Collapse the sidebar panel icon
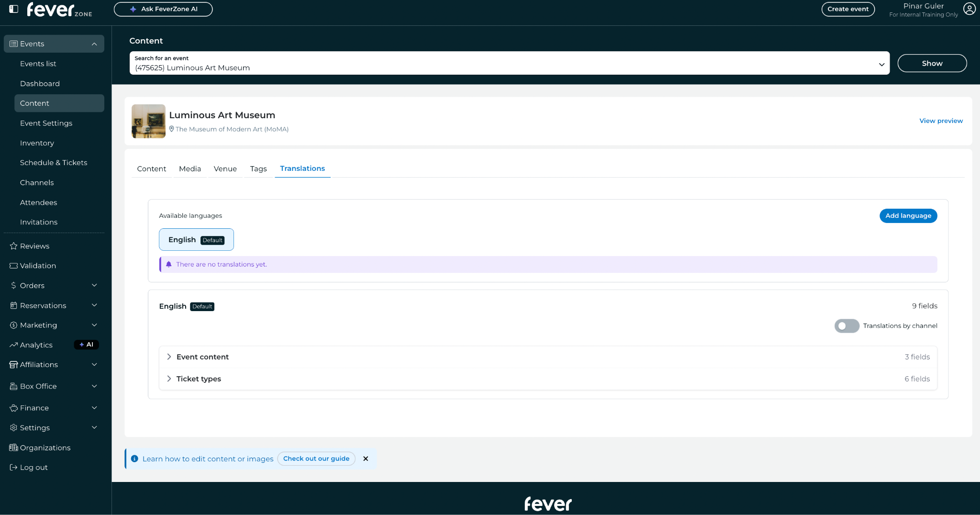The image size is (980, 515). point(14,9)
